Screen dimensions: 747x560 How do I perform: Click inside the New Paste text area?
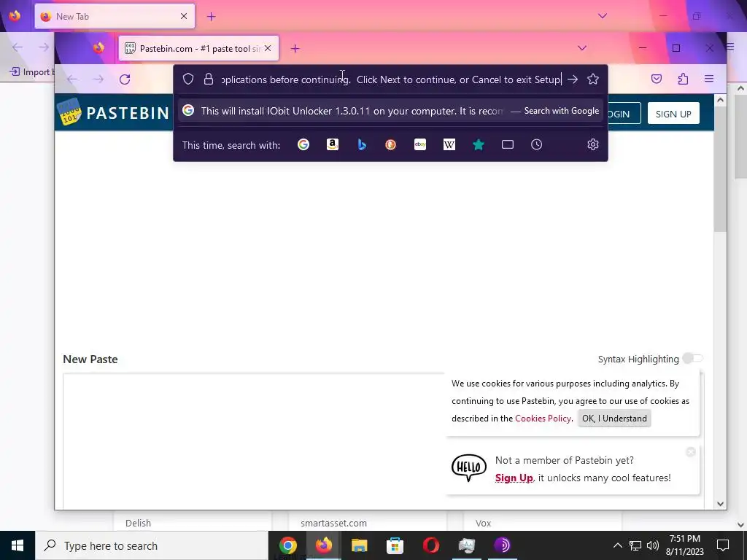pos(253,440)
